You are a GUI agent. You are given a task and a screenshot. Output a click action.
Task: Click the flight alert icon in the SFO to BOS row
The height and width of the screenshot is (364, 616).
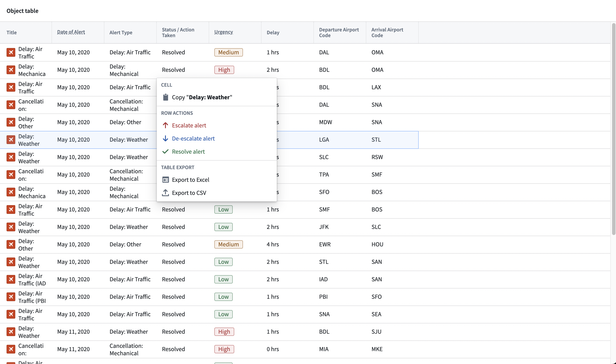pos(11,192)
